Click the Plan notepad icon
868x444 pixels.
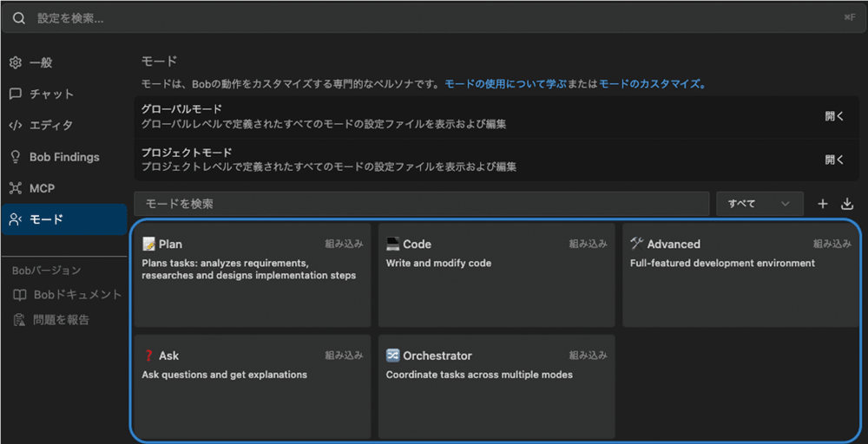pyautogui.click(x=148, y=244)
